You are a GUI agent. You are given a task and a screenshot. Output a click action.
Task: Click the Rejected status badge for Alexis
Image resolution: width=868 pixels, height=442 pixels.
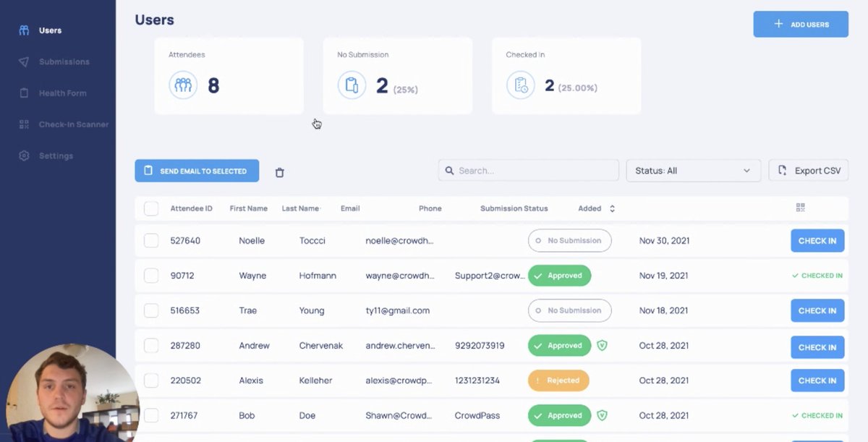pyautogui.click(x=558, y=381)
